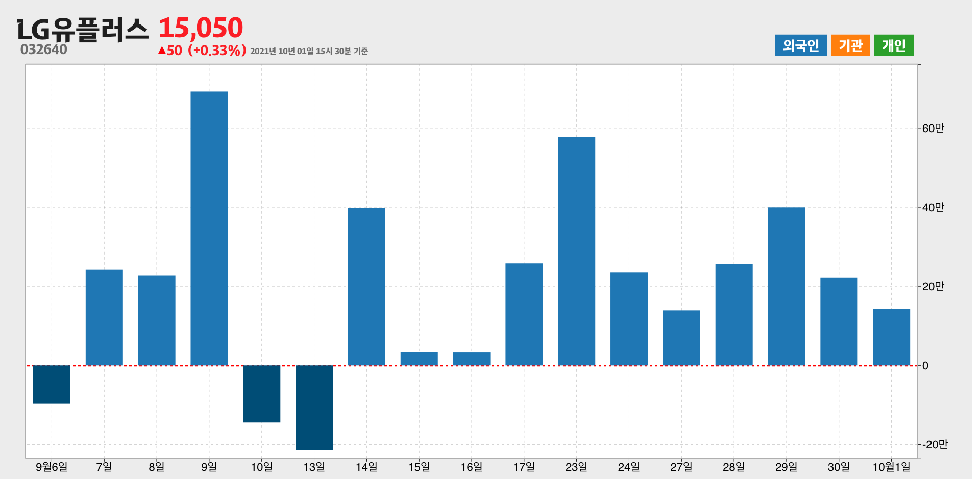Click the LG유플러스 stock name
Image resolution: width=980 pixels, height=479 pixels.
pos(83,29)
